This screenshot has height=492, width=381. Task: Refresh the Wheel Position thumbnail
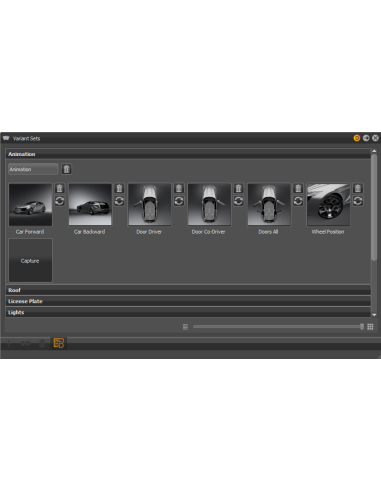click(x=358, y=201)
